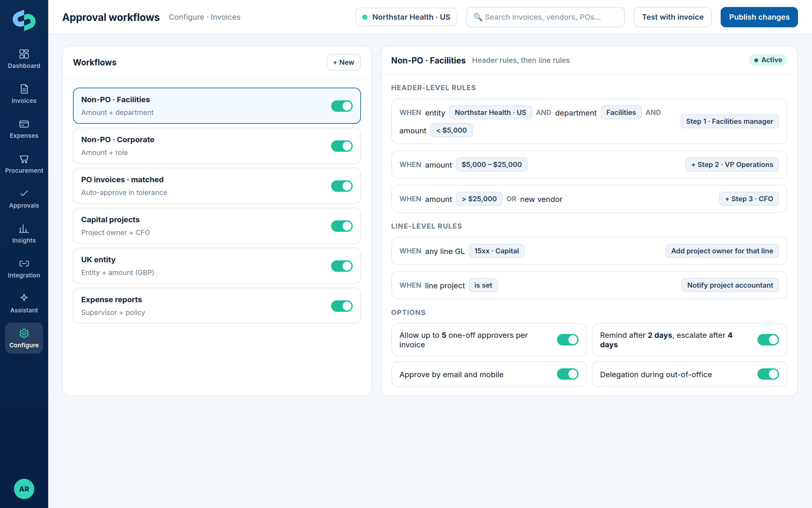Open the Northstar Health · US entity selector

pyautogui.click(x=406, y=17)
